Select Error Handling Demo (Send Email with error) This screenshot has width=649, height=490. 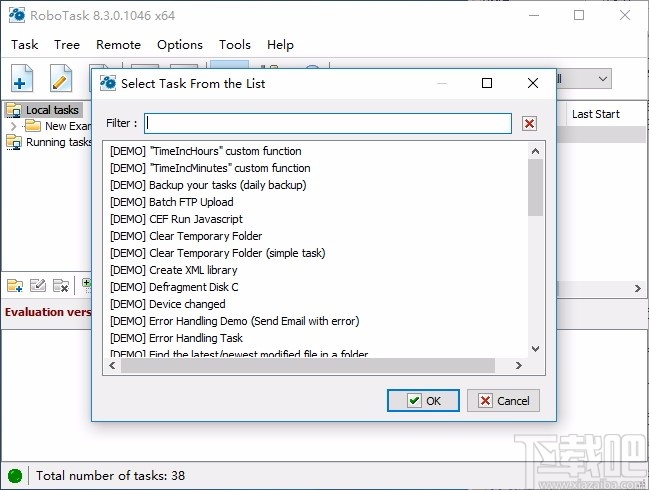coord(235,321)
